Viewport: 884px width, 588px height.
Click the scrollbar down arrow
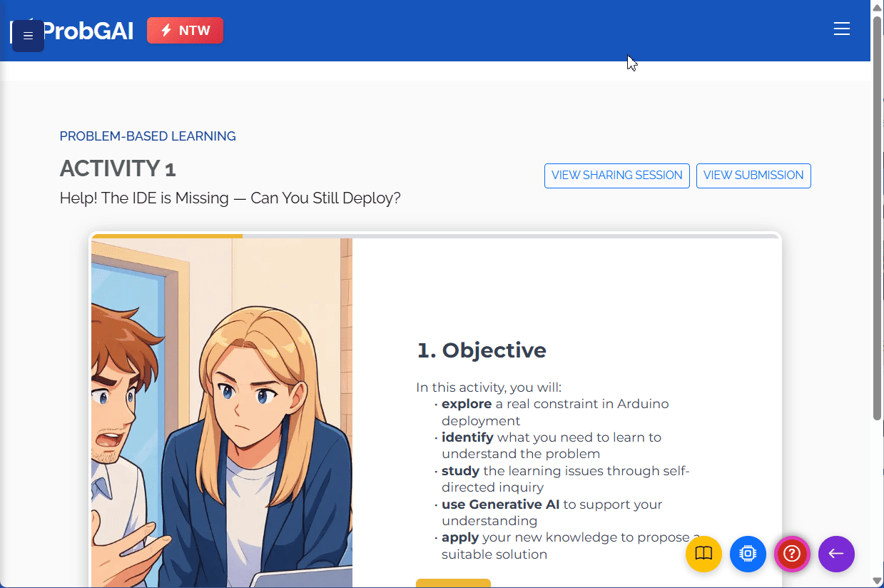coord(877,581)
